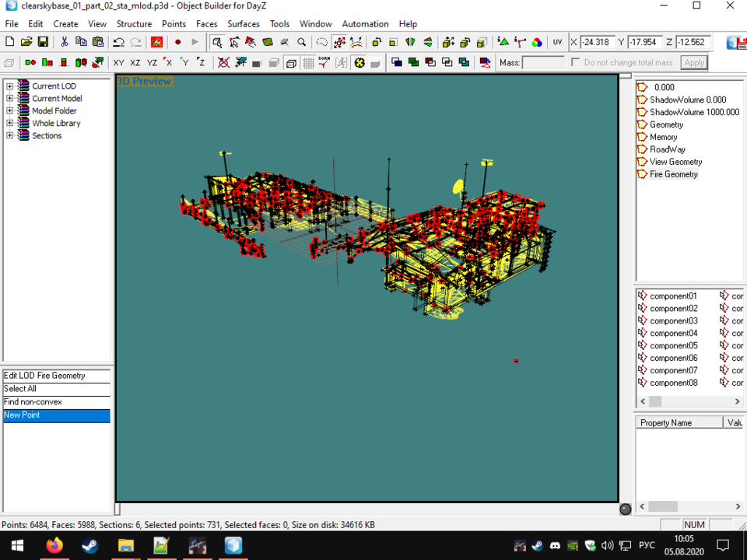This screenshot has width=747, height=560.
Task: Click the Open file folder icon
Action: [x=26, y=42]
